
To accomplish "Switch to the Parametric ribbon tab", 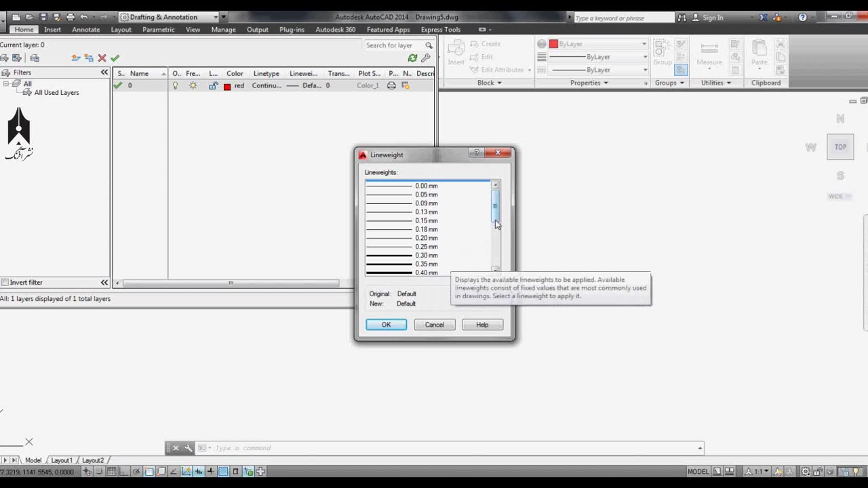I will 158,30.
